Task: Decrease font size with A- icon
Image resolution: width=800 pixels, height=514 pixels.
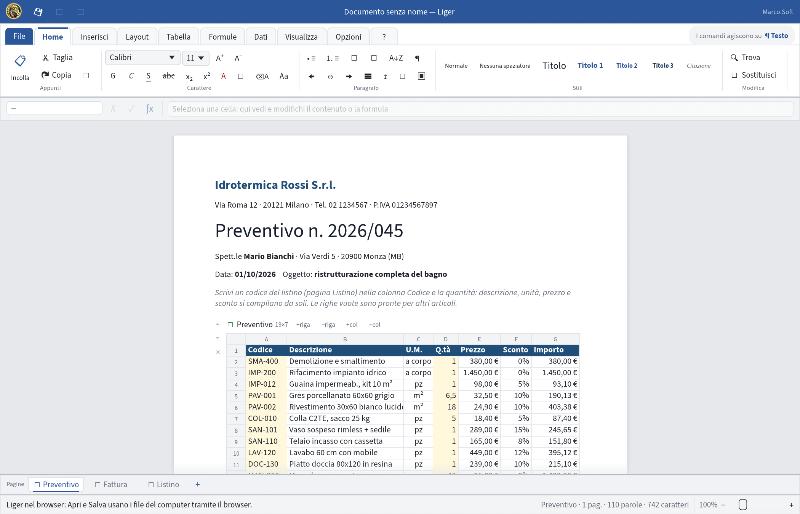Action: click(238, 58)
